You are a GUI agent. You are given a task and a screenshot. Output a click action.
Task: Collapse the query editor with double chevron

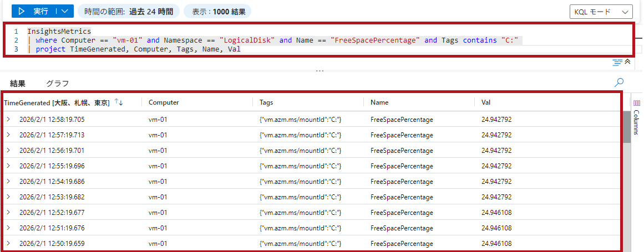tap(627, 62)
